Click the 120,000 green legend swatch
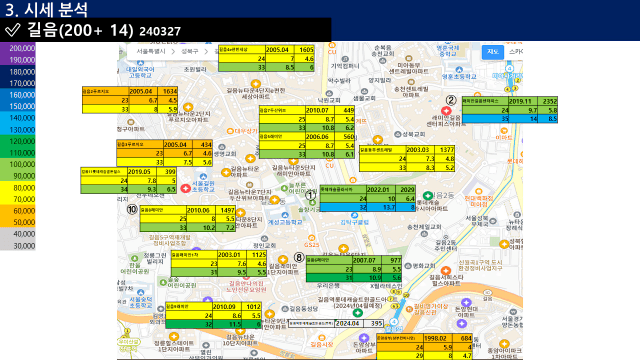Screen dimensions: 640x360 [x=18, y=141]
